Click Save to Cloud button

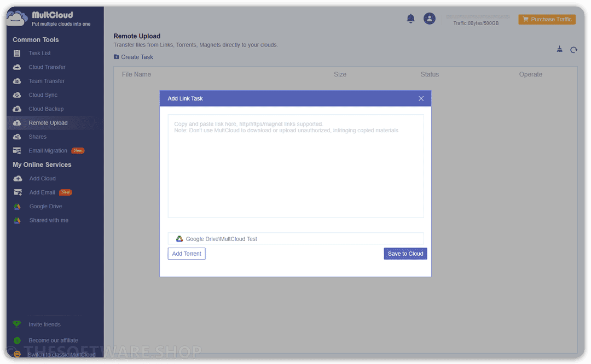[x=405, y=254]
